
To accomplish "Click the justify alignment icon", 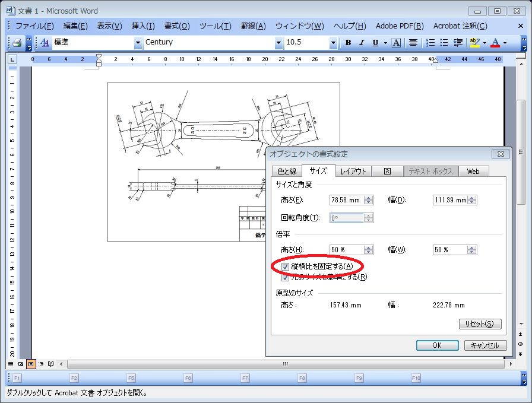I will (413, 43).
